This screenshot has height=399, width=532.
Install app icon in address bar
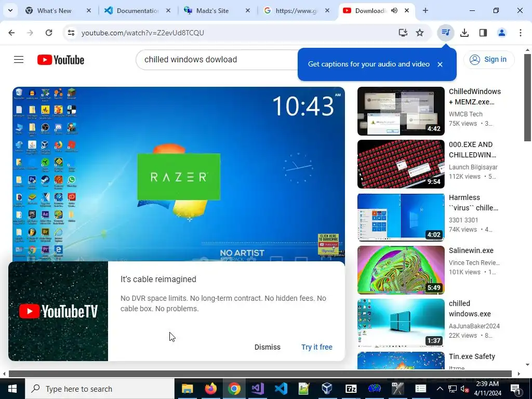click(x=403, y=33)
